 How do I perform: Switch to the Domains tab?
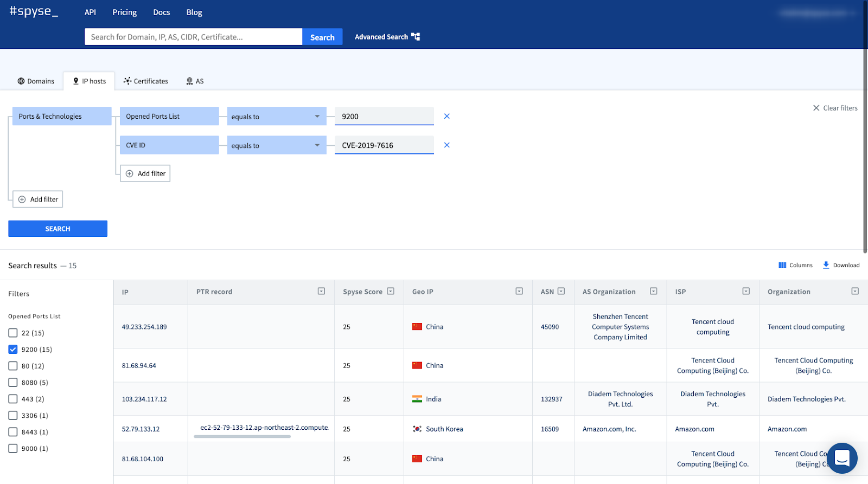[36, 81]
